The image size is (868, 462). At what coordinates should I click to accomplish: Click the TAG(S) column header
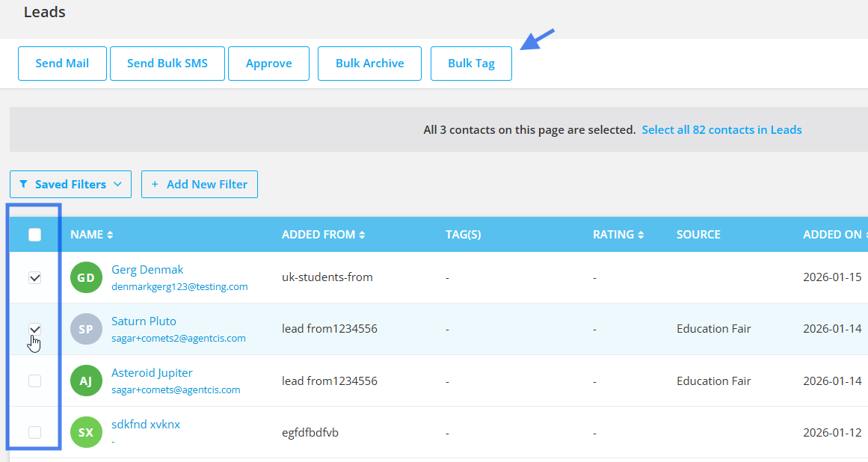[x=464, y=235]
